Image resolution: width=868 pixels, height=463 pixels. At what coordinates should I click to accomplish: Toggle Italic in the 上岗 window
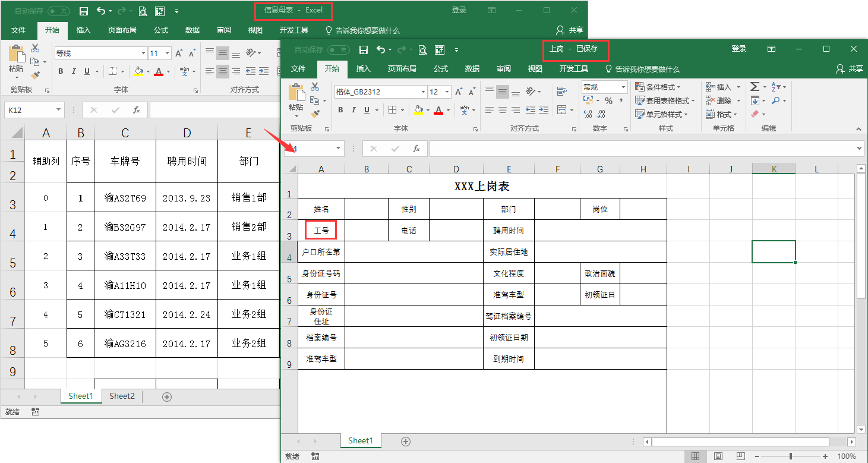tap(353, 110)
